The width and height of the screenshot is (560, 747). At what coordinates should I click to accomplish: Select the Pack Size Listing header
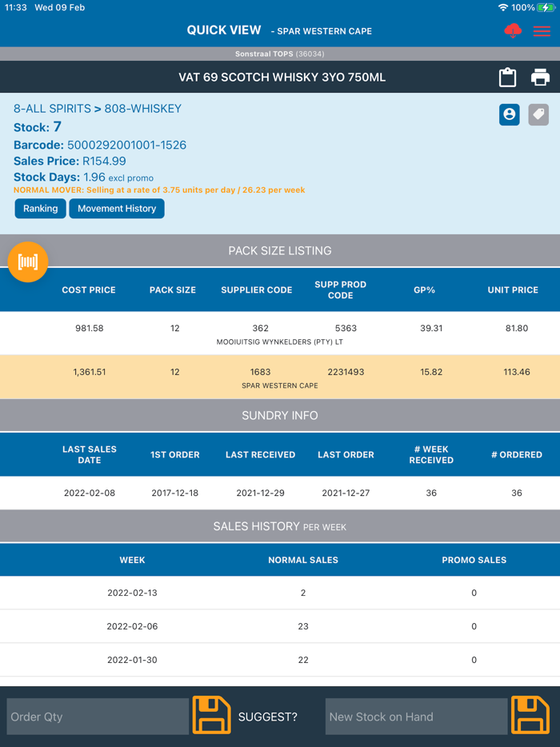[x=280, y=250]
